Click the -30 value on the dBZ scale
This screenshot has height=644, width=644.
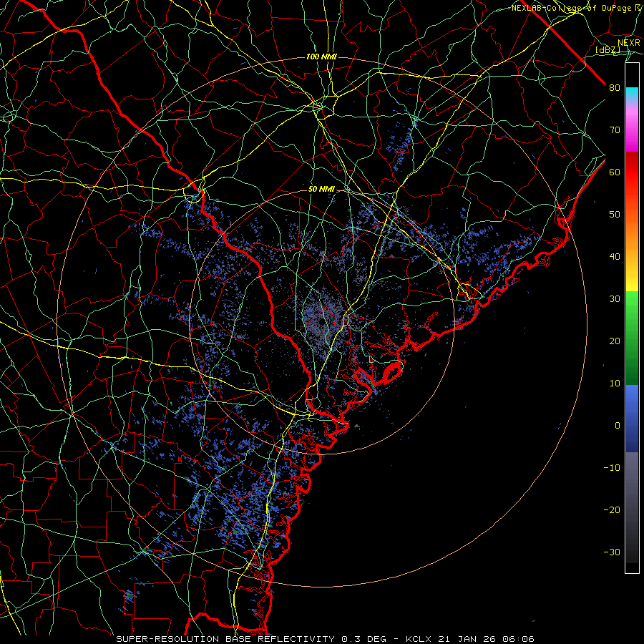tap(612, 552)
